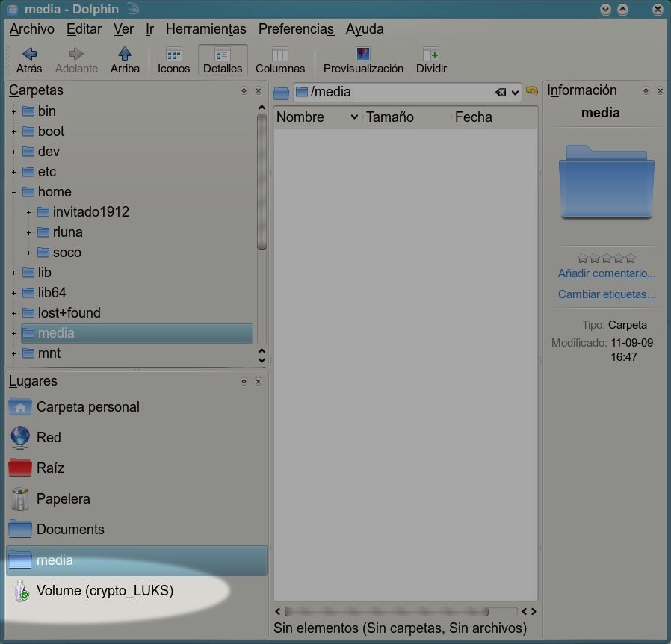The height and width of the screenshot is (644, 671).
Task: Click the Añadir comentario link
Action: pos(607,274)
